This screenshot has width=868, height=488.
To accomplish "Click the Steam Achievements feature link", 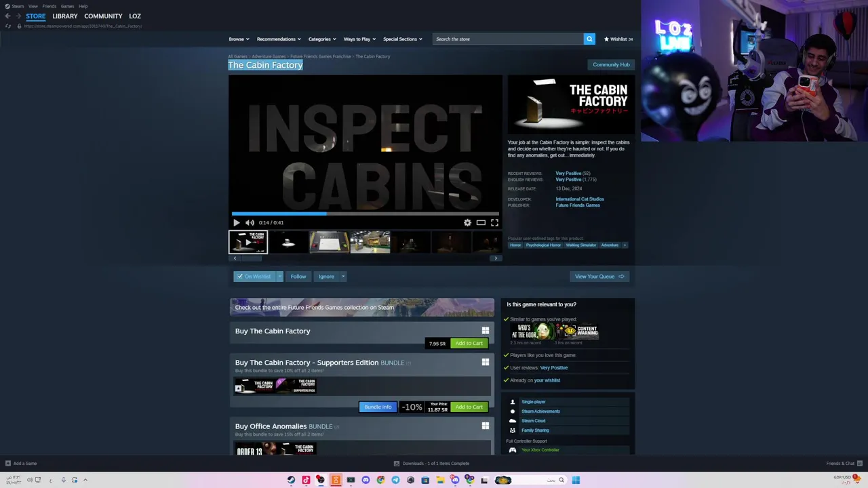I will pos(540,411).
